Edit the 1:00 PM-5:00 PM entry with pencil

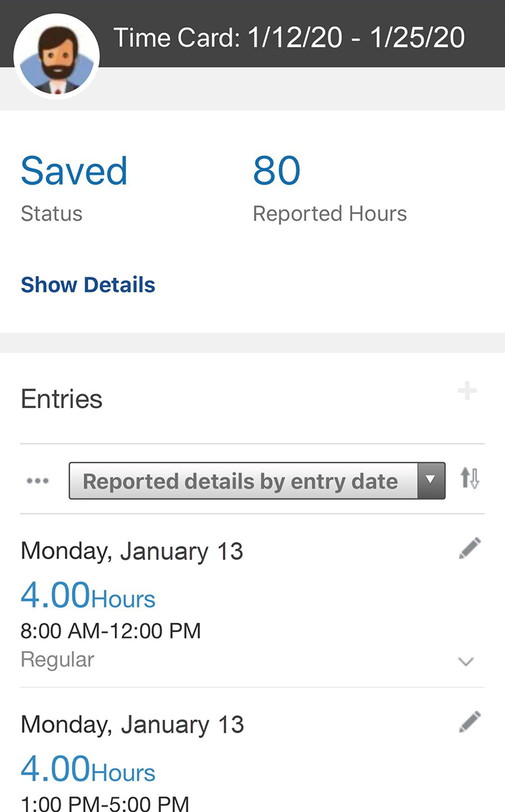pos(469,722)
